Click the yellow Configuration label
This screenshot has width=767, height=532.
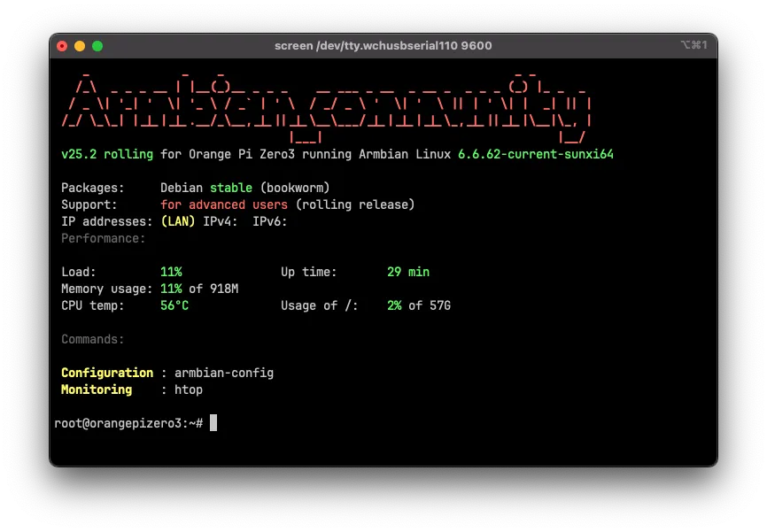coord(106,373)
